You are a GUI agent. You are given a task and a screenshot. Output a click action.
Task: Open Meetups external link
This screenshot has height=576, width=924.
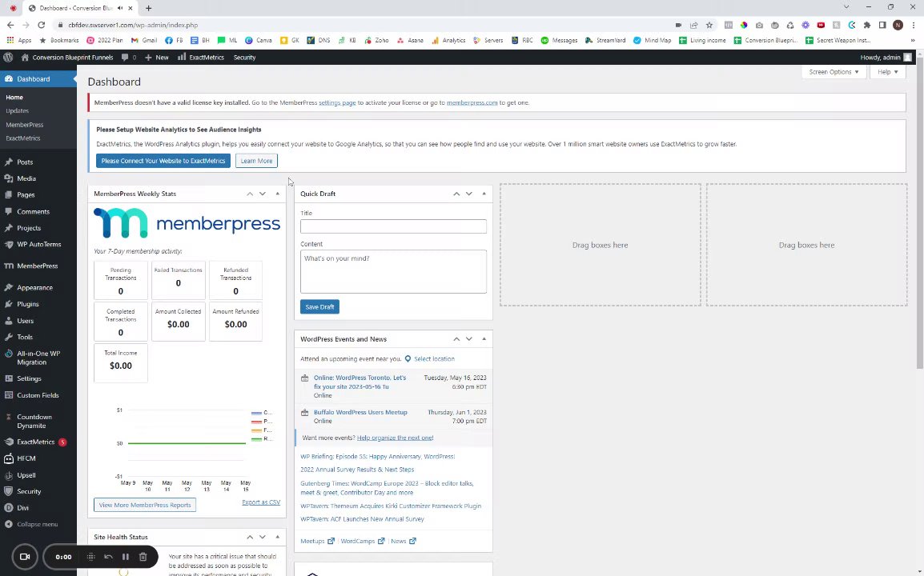click(317, 542)
